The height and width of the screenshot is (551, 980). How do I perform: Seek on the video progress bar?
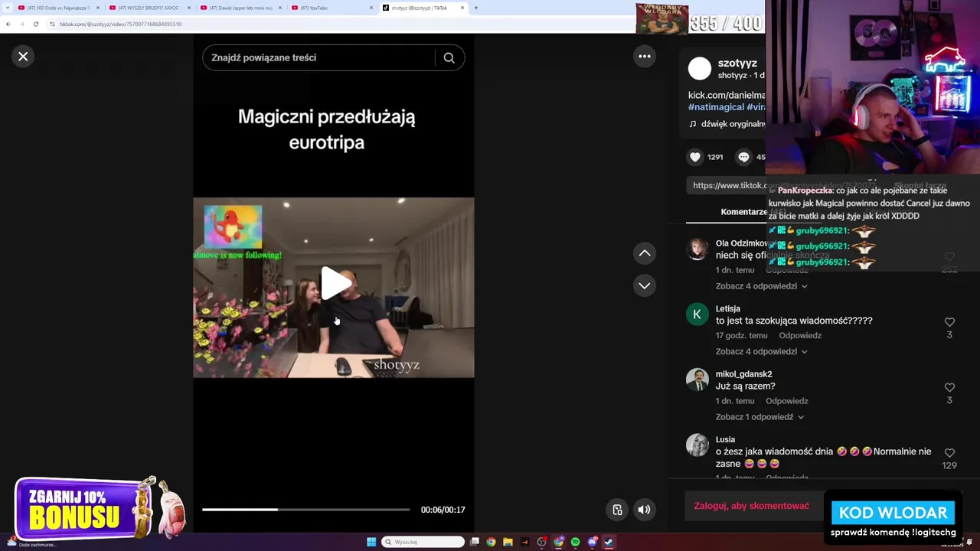click(306, 510)
